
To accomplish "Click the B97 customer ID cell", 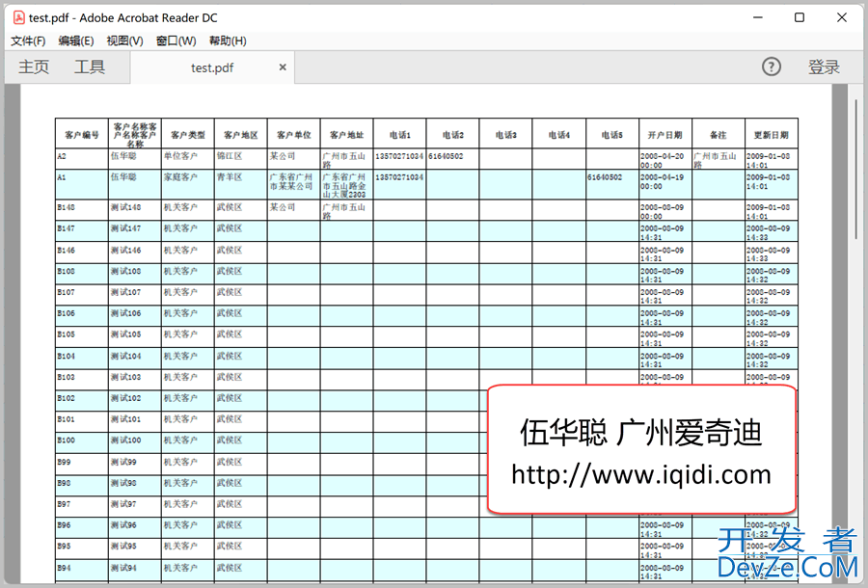I will coord(82,506).
